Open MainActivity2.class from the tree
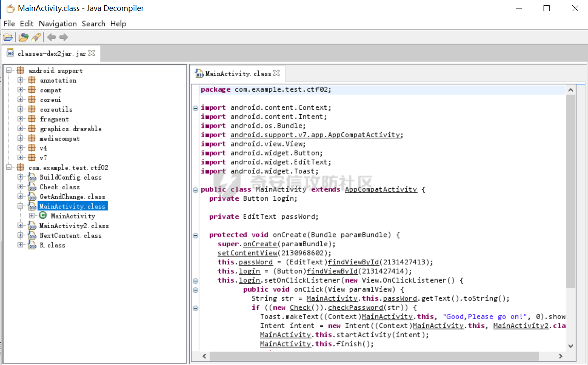 click(74, 226)
